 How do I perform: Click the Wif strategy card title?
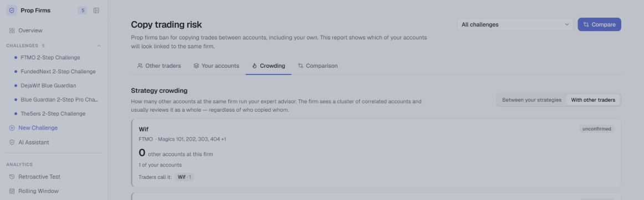(x=144, y=129)
